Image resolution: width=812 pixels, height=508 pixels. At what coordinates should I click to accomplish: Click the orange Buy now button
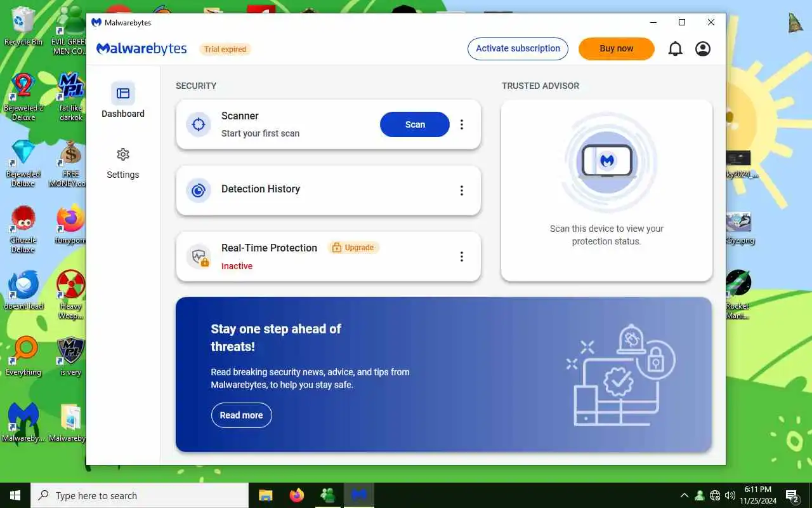616,49
